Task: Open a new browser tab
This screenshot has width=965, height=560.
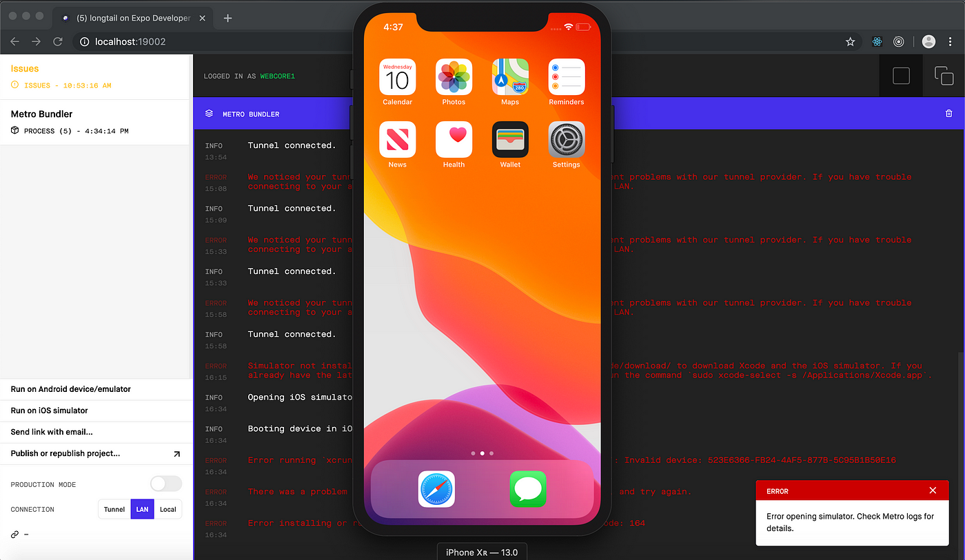Action: 227,18
